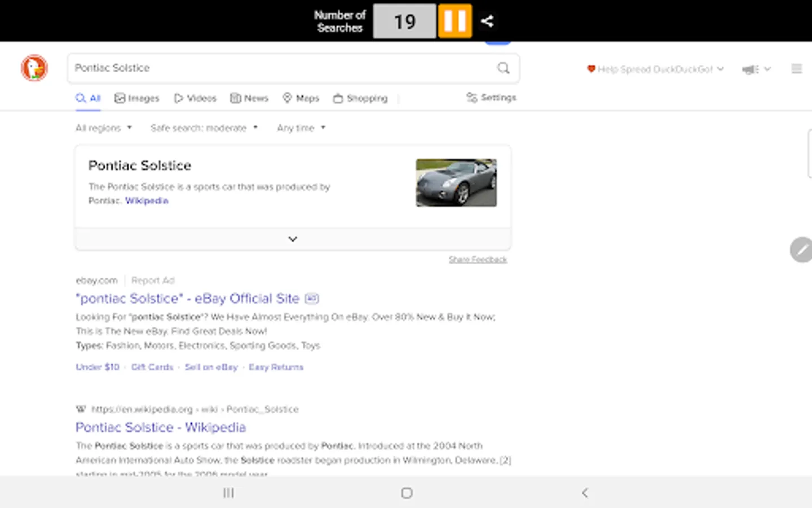Open the megaphone announcements dropdown
Viewport: 812px width, 508px height.
tap(756, 69)
